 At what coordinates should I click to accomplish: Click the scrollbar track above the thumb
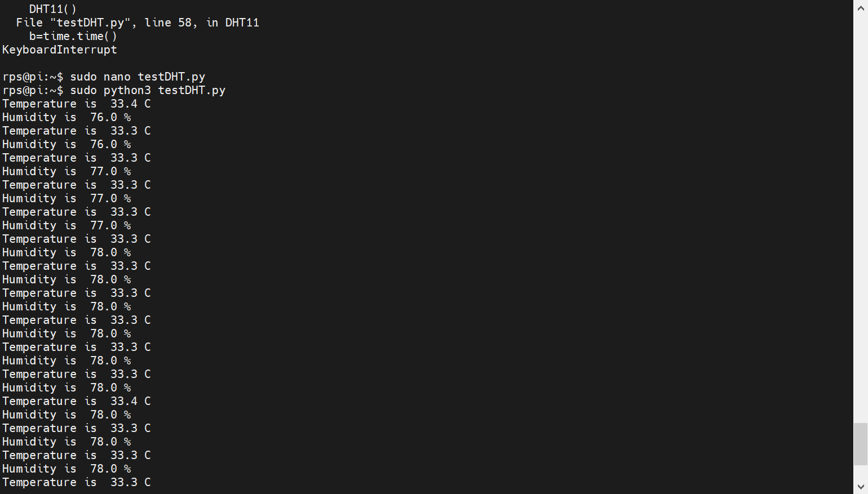point(860,225)
